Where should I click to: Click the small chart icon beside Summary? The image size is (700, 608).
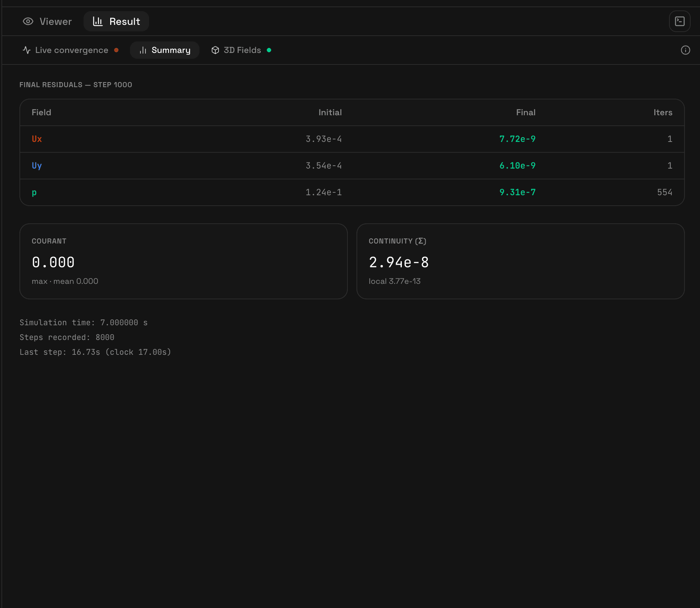(x=143, y=50)
